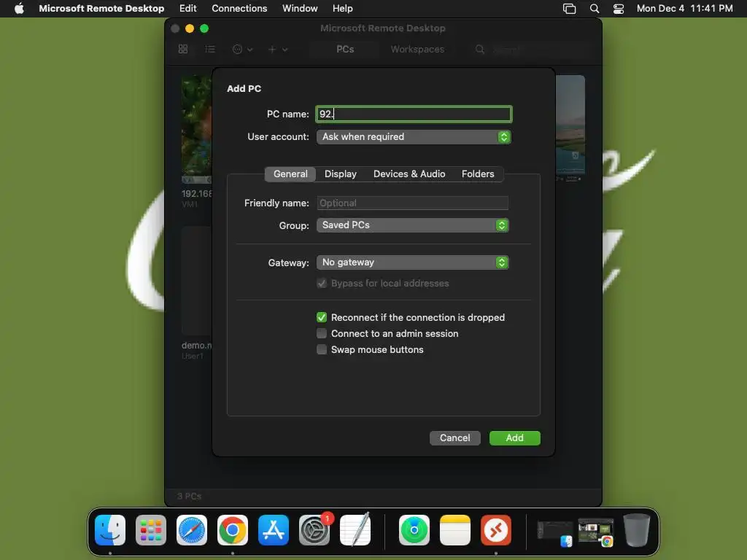Enable Connect to an admin session
747x560 pixels.
pyautogui.click(x=322, y=333)
